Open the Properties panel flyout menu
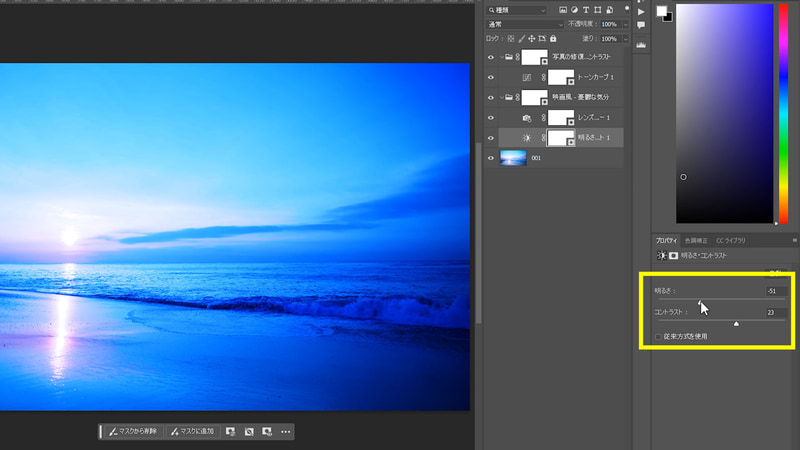Screen dimensions: 800x450 [x=794, y=240]
